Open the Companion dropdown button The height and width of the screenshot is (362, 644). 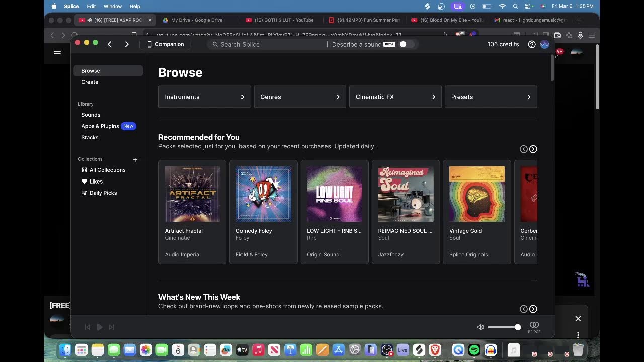coord(165,44)
